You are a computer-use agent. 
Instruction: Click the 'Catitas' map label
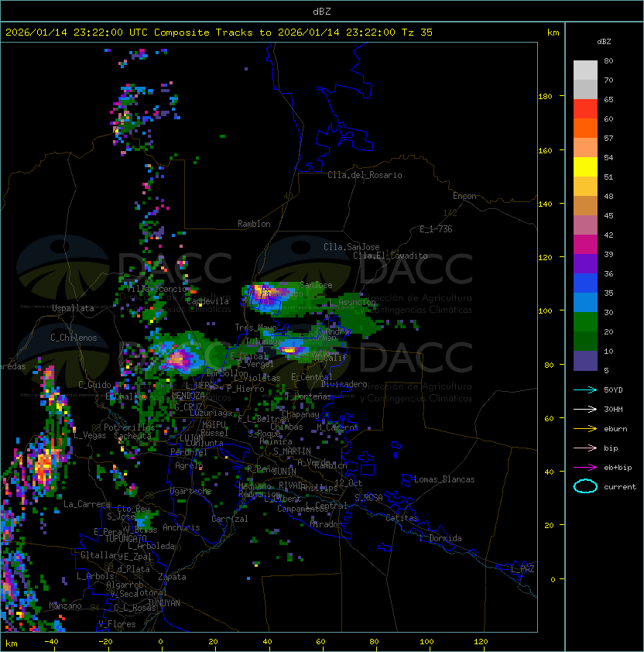(402, 518)
